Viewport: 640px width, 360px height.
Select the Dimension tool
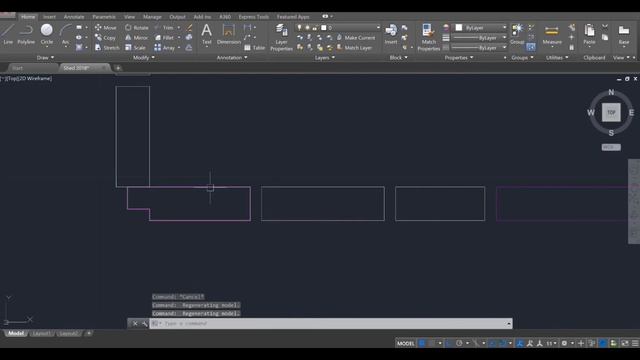coord(229,34)
